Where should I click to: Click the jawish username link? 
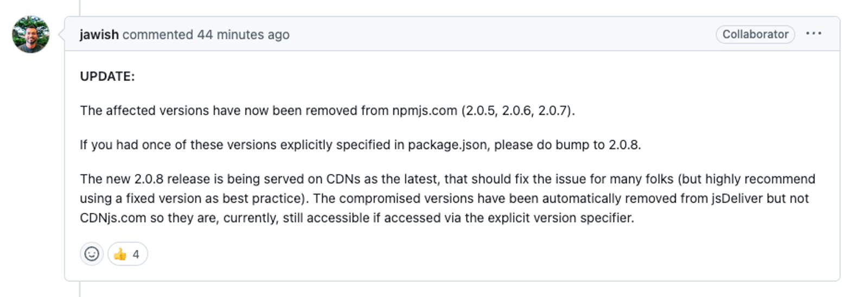pos(99,34)
